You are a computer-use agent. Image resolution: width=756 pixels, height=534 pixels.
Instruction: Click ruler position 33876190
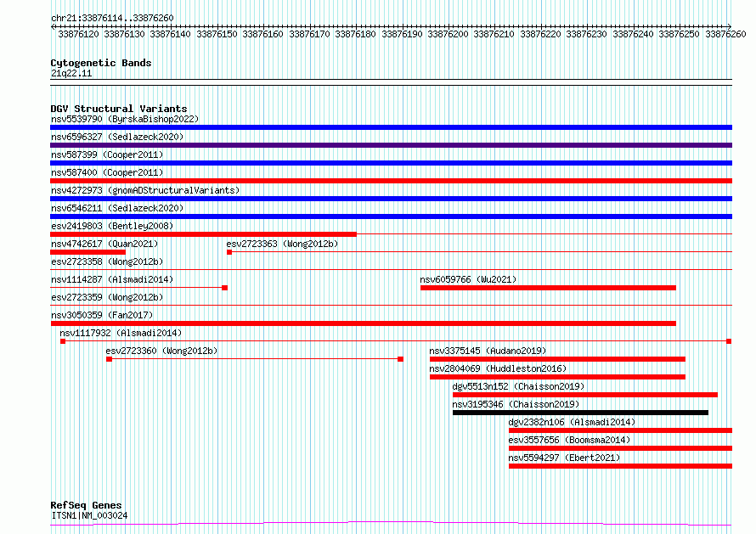click(x=402, y=34)
